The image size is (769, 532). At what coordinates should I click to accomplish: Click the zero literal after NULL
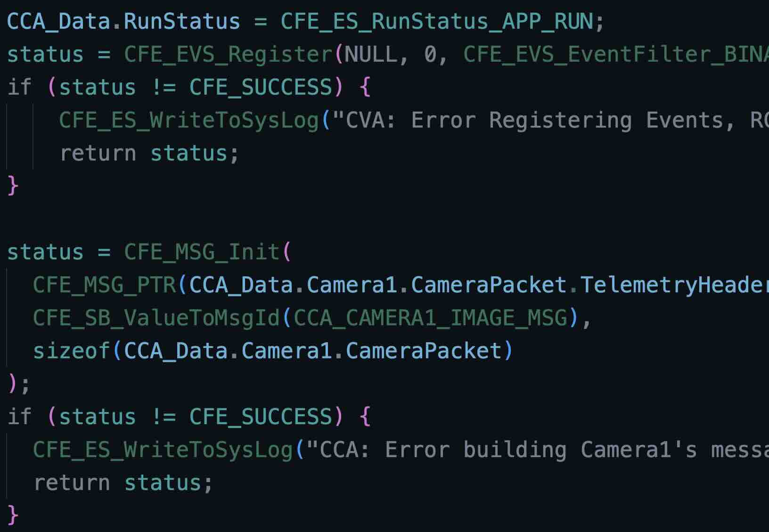(x=430, y=54)
